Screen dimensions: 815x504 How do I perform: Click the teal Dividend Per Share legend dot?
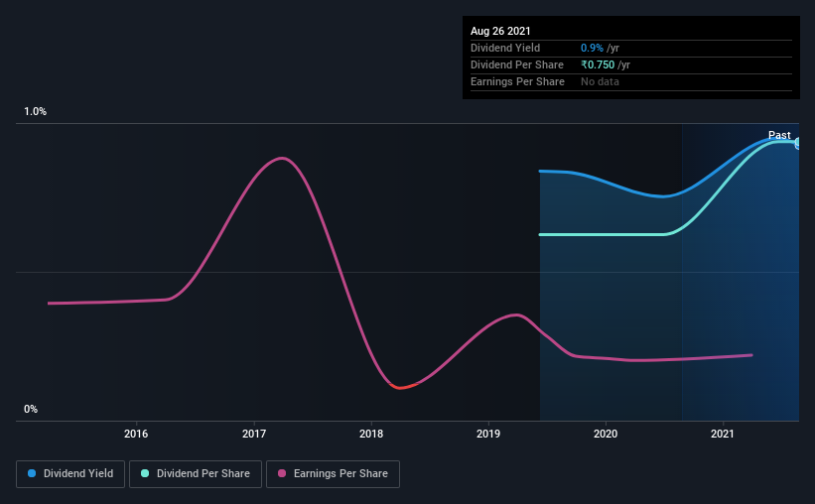[145, 474]
